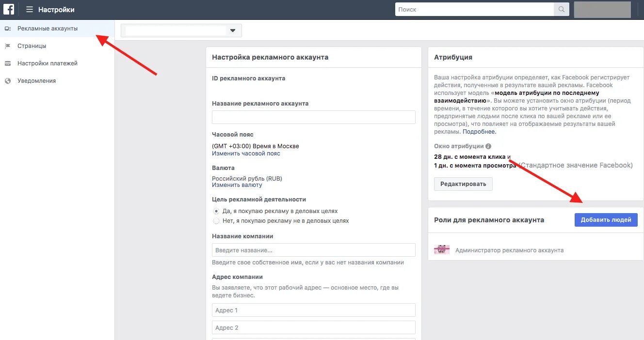The width and height of the screenshot is (644, 340).
Task: Click the Рекламные аккаунты sidebar icon
Action: 7,29
